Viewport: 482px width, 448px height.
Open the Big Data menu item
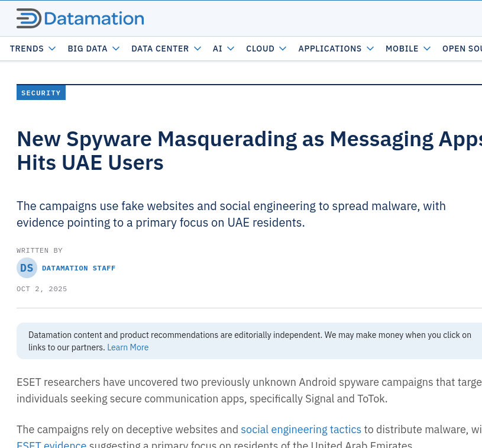pyautogui.click(x=88, y=49)
